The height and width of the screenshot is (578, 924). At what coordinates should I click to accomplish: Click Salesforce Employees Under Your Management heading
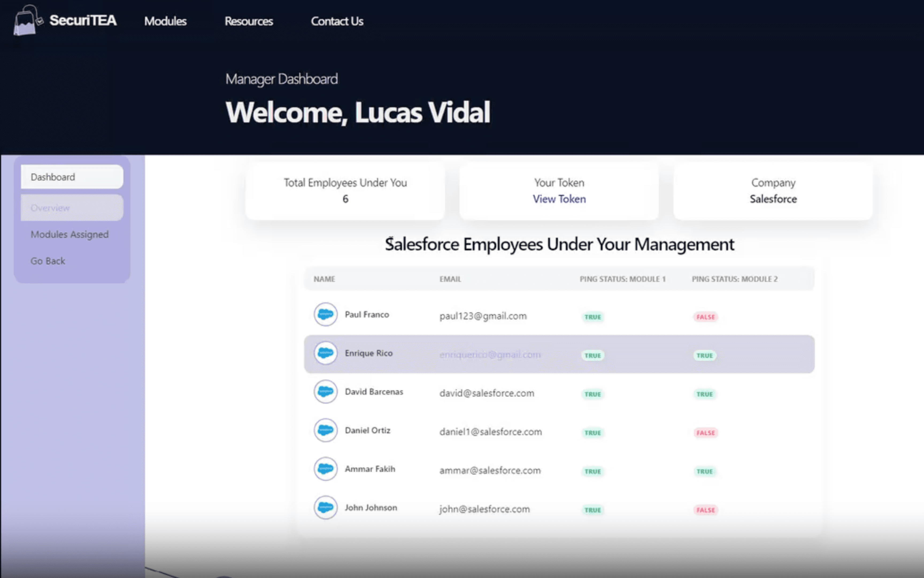(x=559, y=244)
